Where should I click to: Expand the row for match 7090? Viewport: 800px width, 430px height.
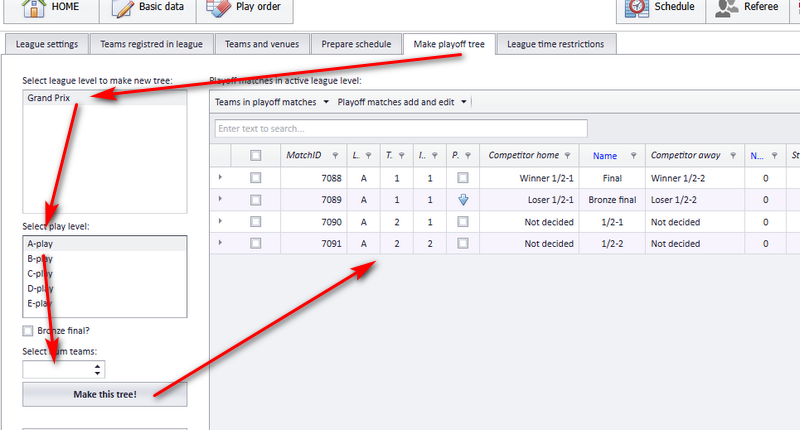coord(220,221)
